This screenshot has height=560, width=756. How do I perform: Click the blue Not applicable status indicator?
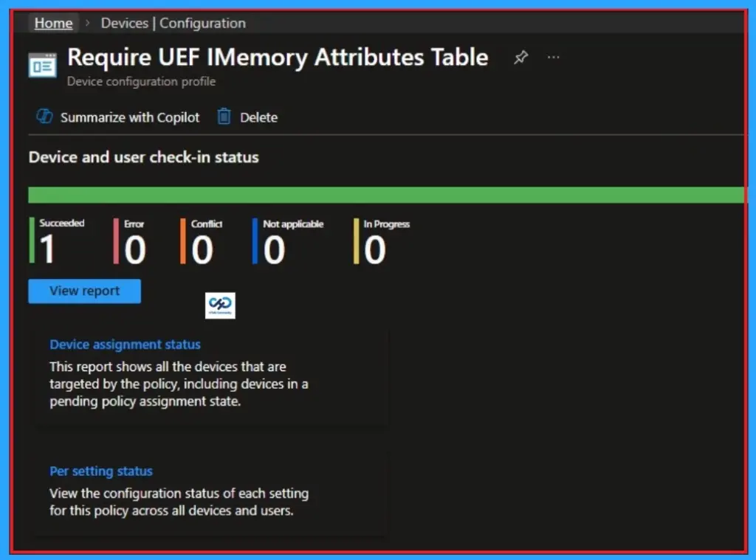[254, 241]
